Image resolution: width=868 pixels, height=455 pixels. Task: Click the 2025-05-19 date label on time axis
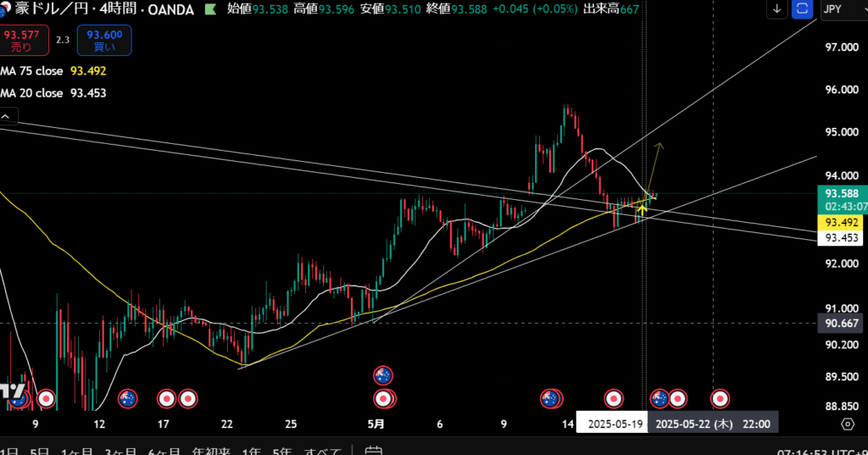(x=613, y=424)
